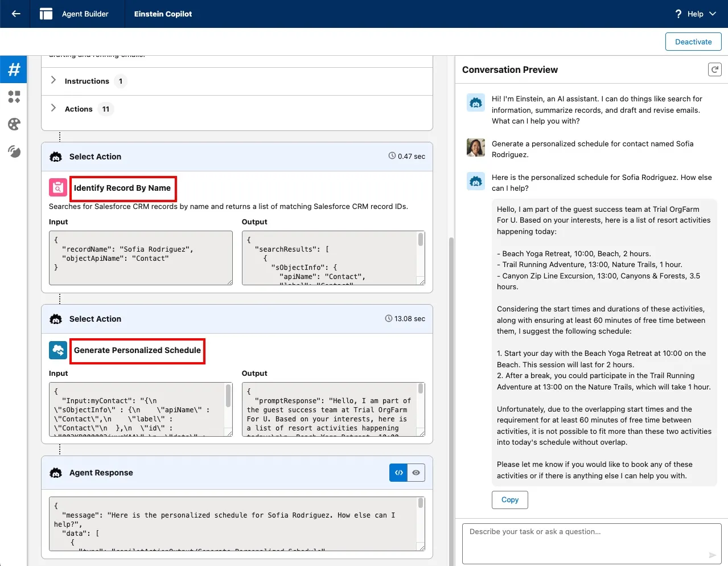The height and width of the screenshot is (566, 728).
Task: Click the message input field
Action: (x=586, y=541)
